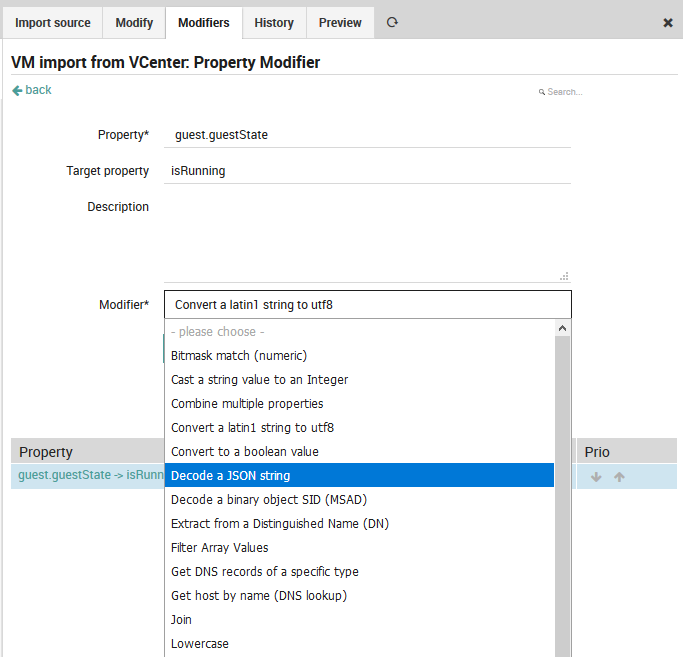Move modifier up with the up arrow
Viewport: 683px width, 657px height.
(619, 477)
